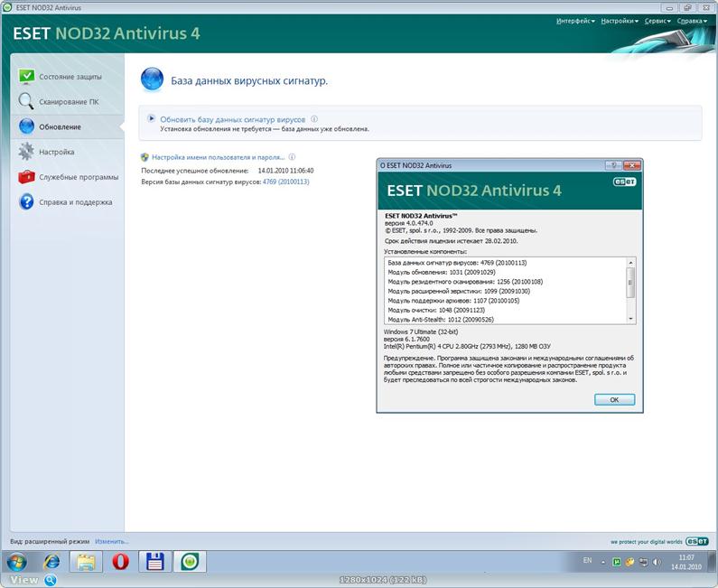Viewport: 718px width, 588px height.
Task: Click the Служебные программы red toolbox icon
Action: (x=26, y=177)
